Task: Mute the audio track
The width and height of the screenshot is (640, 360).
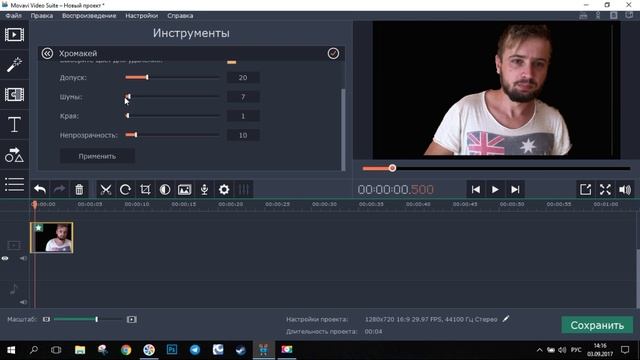Action: [23, 302]
